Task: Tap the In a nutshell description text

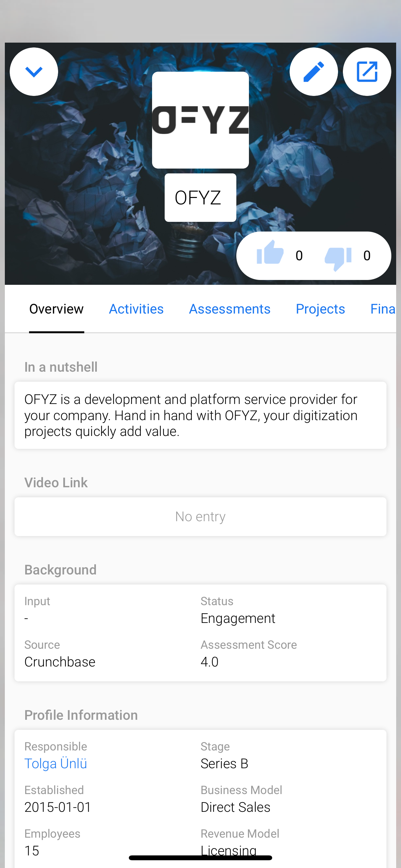Action: pos(200,415)
